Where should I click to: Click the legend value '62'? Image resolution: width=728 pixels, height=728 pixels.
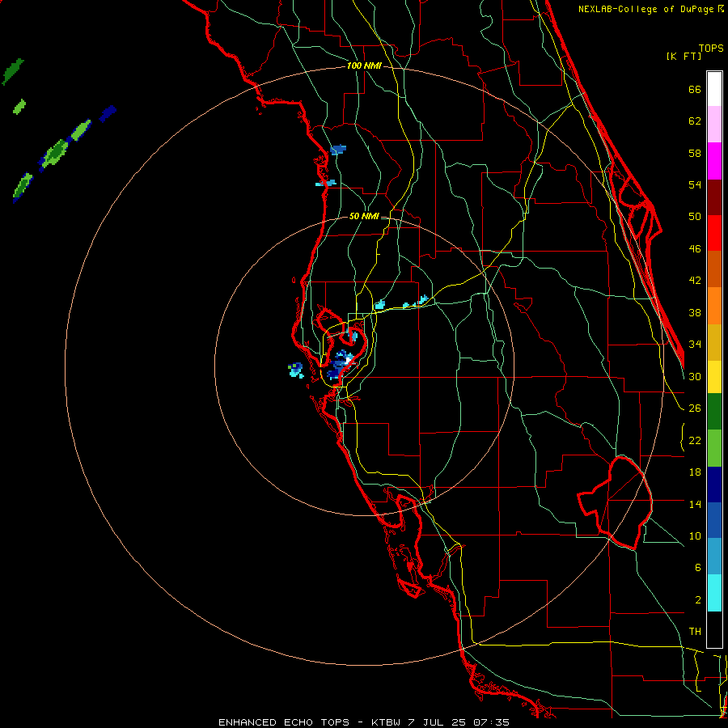click(695, 121)
